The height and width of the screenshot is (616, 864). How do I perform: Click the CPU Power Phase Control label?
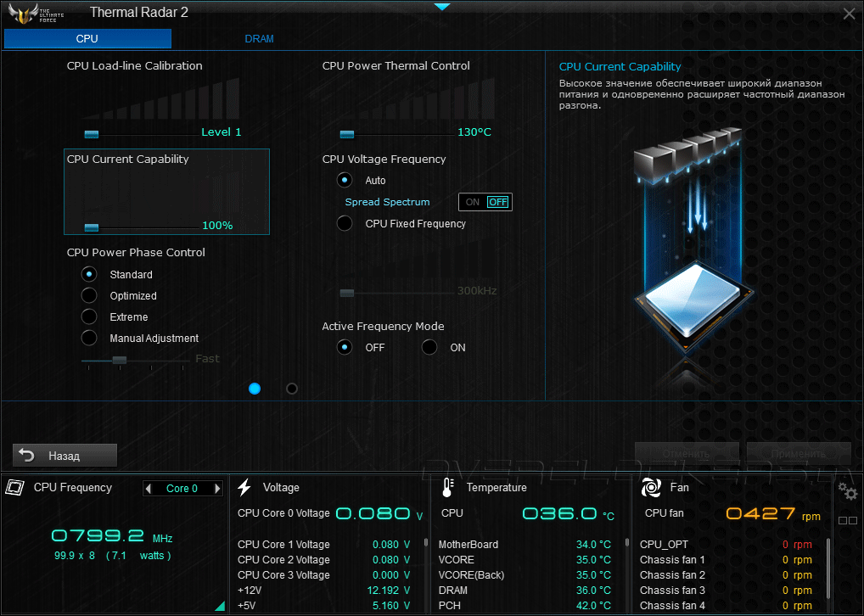tap(136, 252)
